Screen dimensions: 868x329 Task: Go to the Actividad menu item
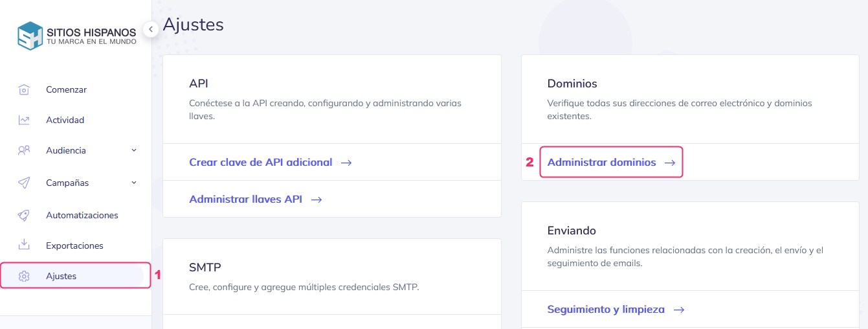click(x=65, y=120)
